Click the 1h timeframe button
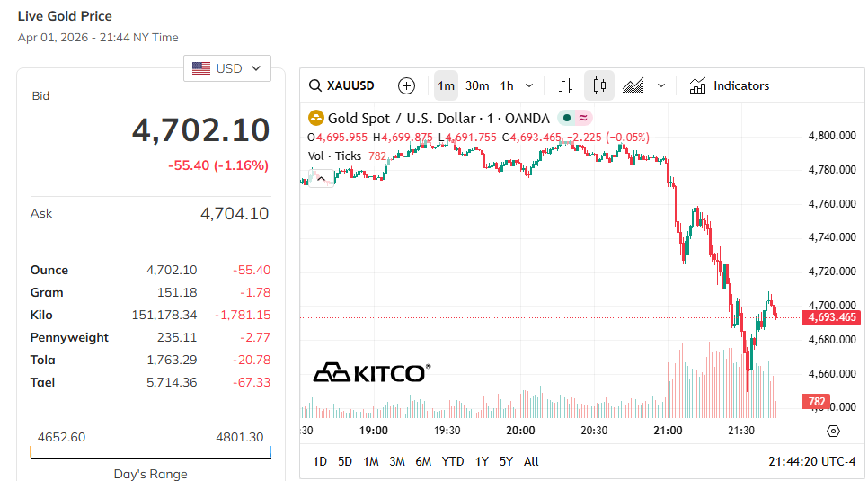The width and height of the screenshot is (868, 481). pos(507,86)
